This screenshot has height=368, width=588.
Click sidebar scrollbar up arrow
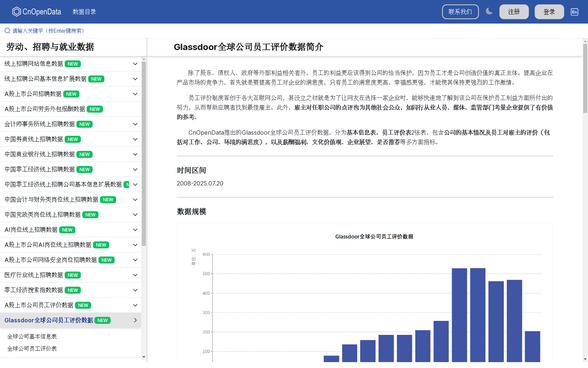(x=144, y=59)
